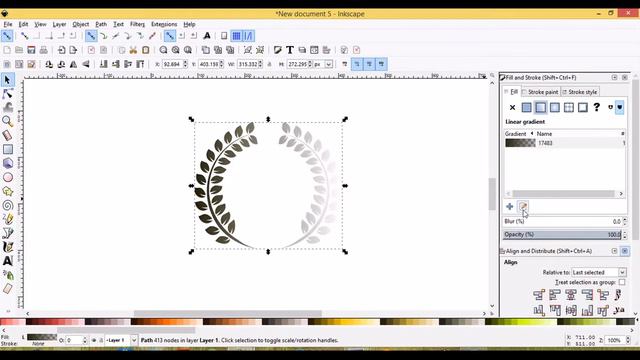Screen dimensions: 640x360
Task: Check Treat selection as group box
Action: pos(622,282)
